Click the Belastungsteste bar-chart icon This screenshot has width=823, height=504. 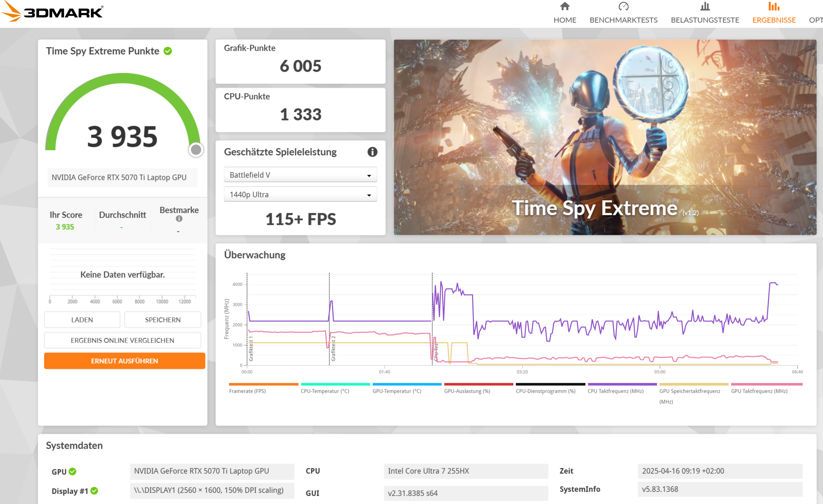click(x=704, y=6)
